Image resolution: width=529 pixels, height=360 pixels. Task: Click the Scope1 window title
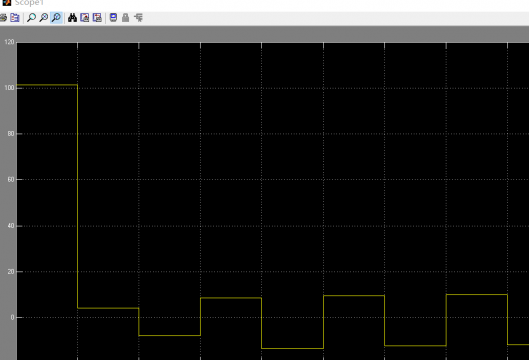pos(29,3)
